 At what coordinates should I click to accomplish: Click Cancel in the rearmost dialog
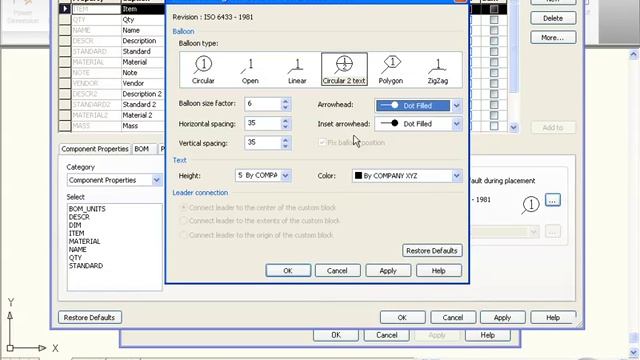pyautogui.click(x=387, y=335)
